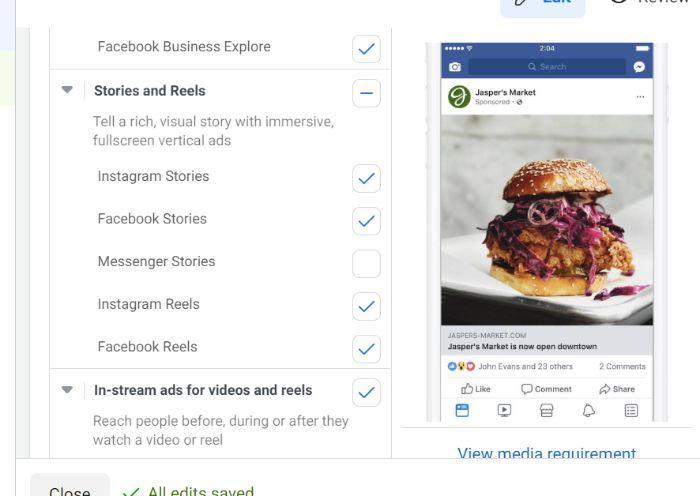Image resolution: width=700 pixels, height=496 pixels.
Task: Click the Close button
Action: (70, 487)
